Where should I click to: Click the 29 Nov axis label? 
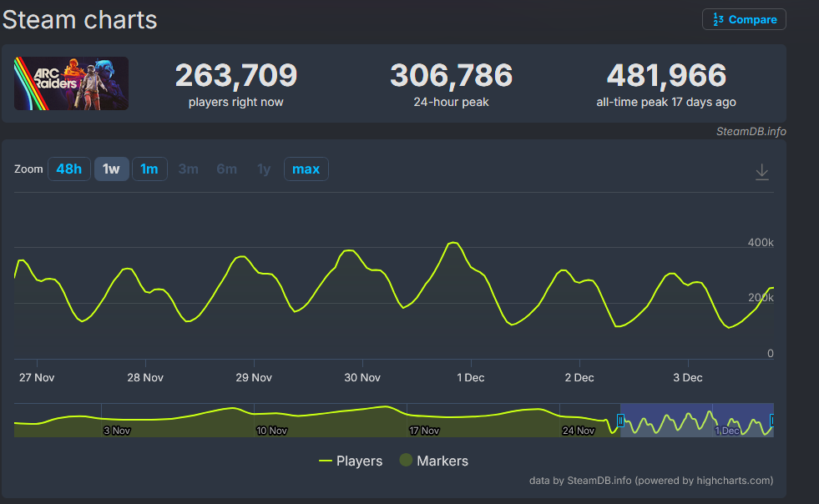tap(254, 378)
